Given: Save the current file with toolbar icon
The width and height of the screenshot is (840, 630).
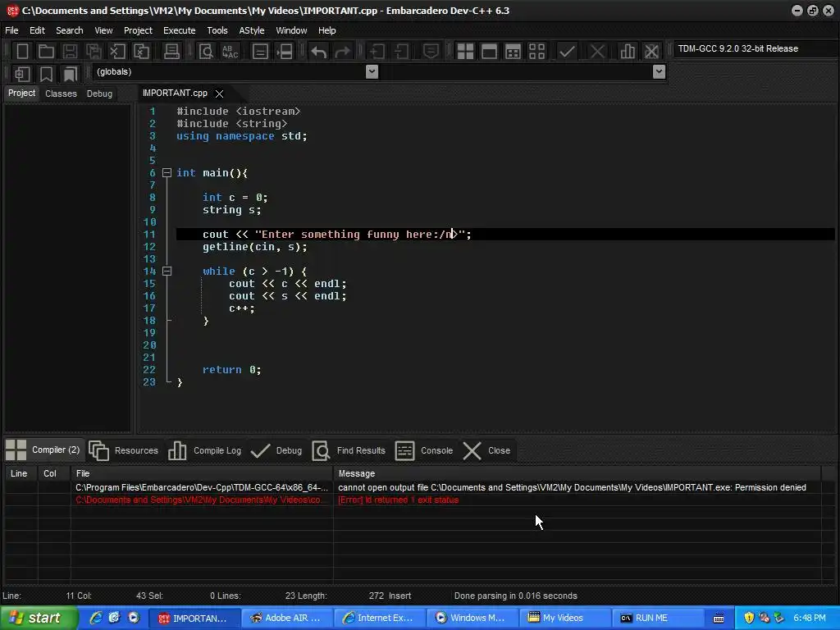Looking at the screenshot, I should point(70,52).
